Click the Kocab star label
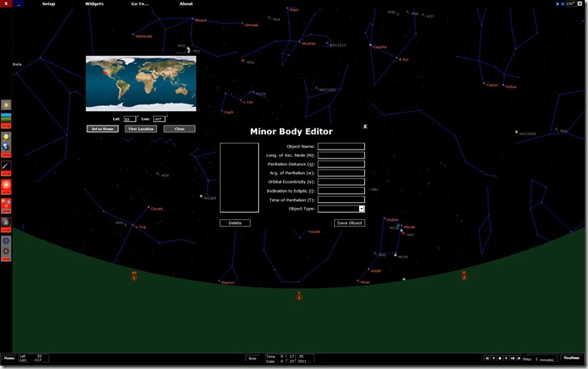Screen dimensions: 588x369 (315, 231)
